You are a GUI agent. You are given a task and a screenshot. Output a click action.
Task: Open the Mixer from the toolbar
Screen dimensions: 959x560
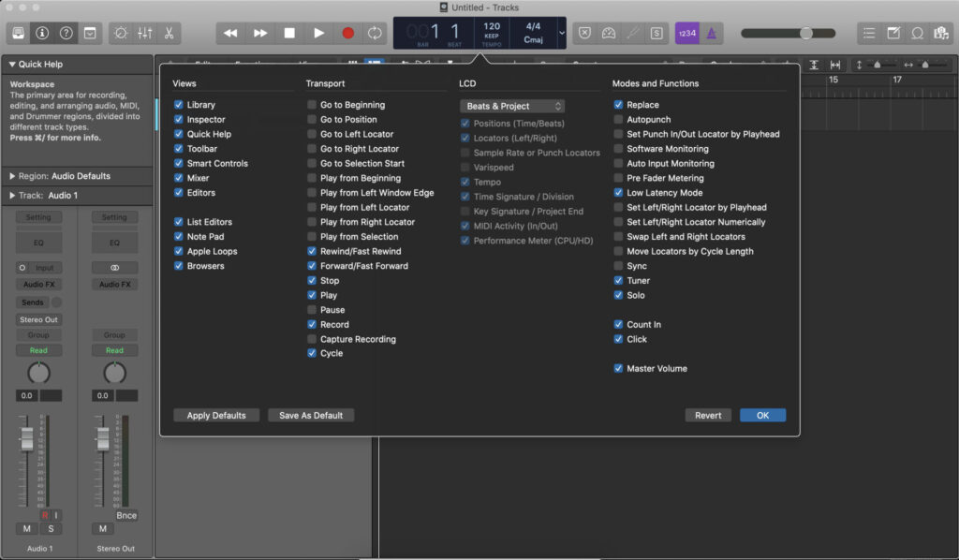click(x=145, y=33)
